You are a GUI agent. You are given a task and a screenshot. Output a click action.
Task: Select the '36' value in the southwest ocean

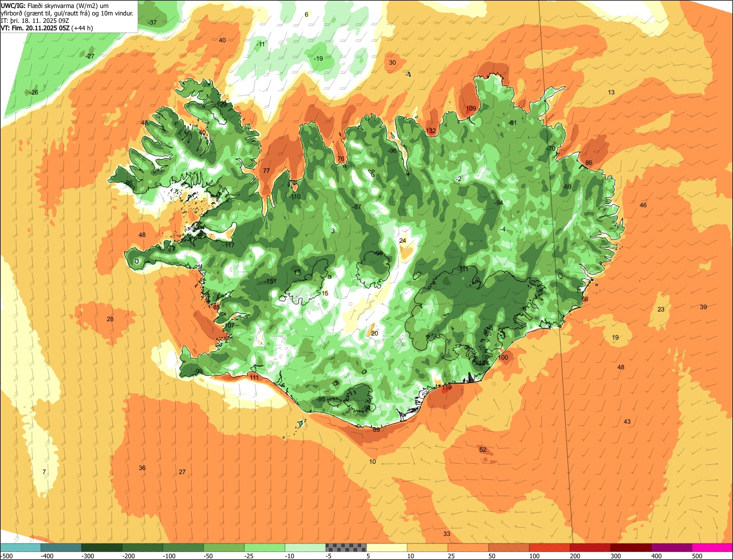[142, 468]
